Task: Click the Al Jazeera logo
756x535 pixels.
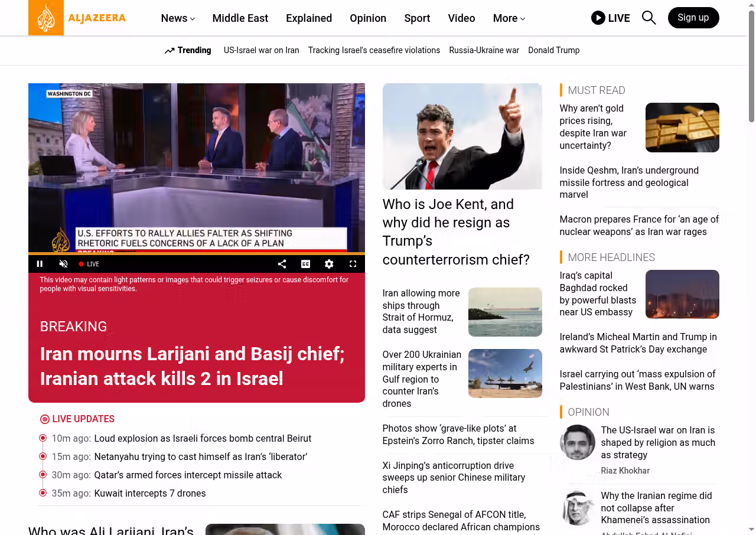Action: tap(77, 18)
